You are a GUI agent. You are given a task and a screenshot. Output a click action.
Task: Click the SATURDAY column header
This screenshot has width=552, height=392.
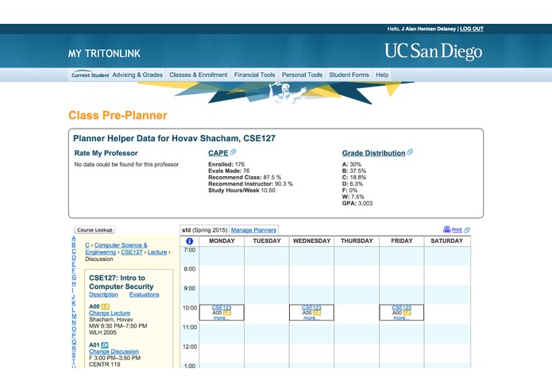[447, 241]
